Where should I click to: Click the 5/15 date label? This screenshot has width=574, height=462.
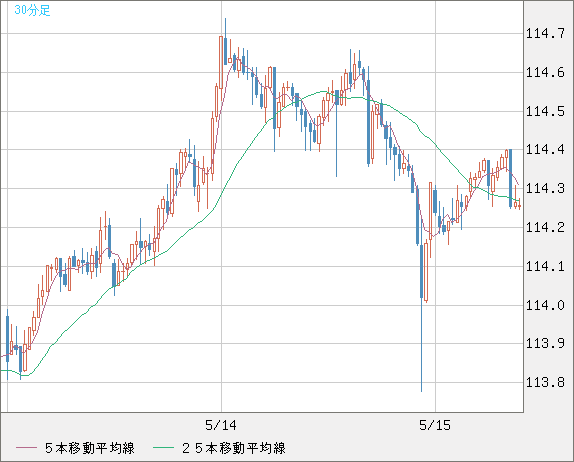435,425
